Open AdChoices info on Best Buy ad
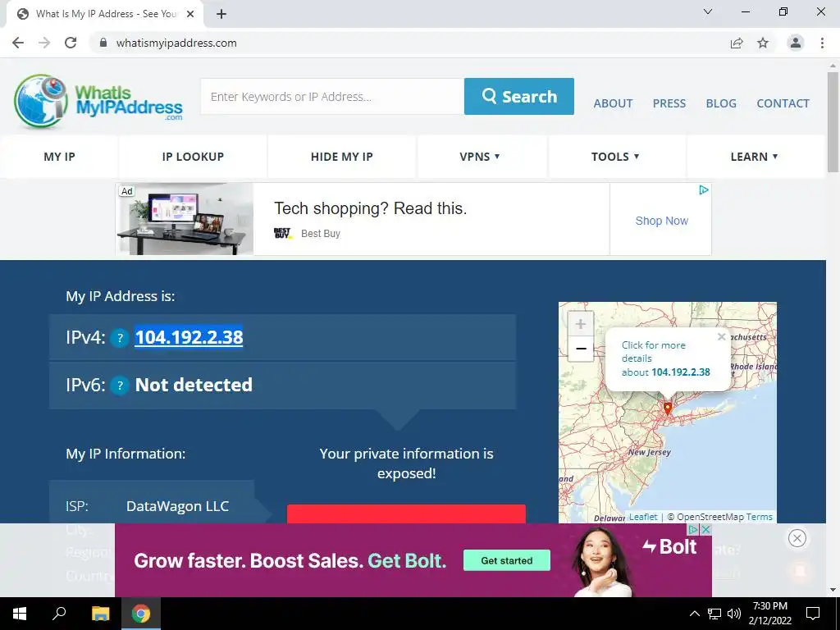This screenshot has height=630, width=840. click(704, 189)
